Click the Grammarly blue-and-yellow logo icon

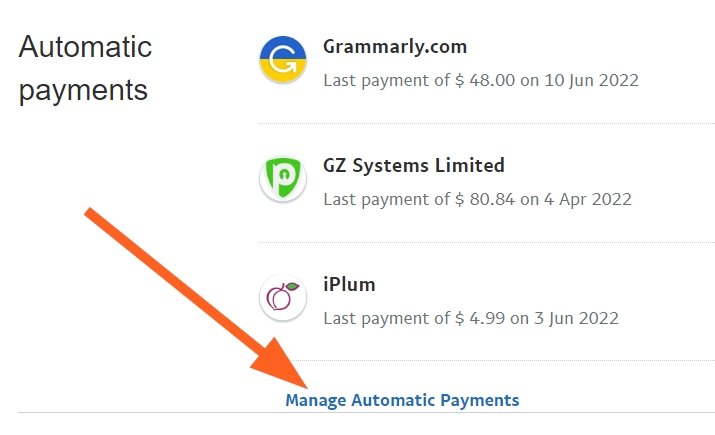pos(283,59)
